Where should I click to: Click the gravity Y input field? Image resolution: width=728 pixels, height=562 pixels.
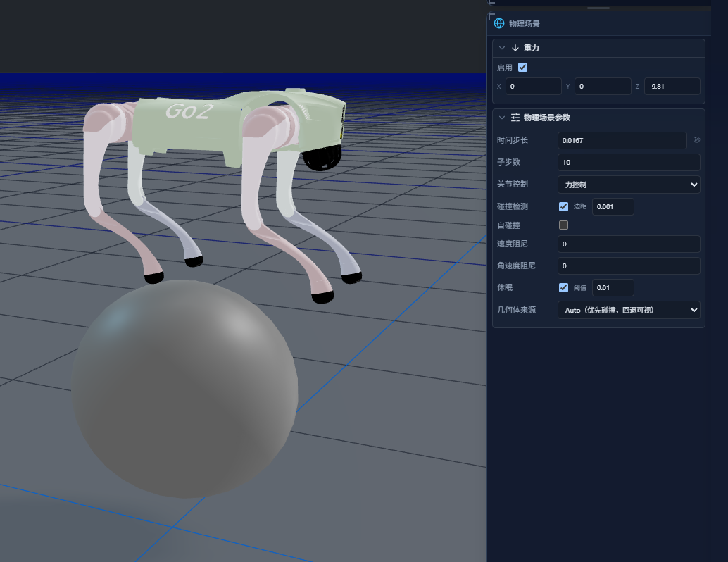pos(603,87)
